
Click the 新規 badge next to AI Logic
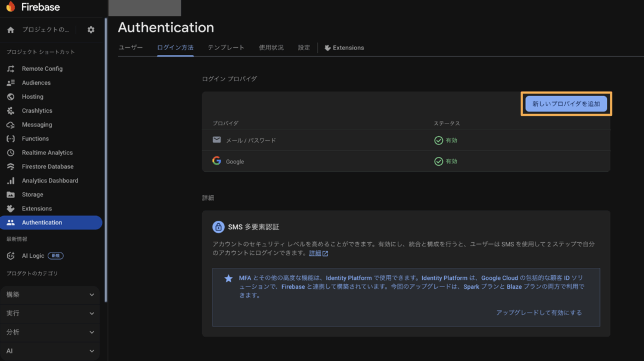point(55,256)
